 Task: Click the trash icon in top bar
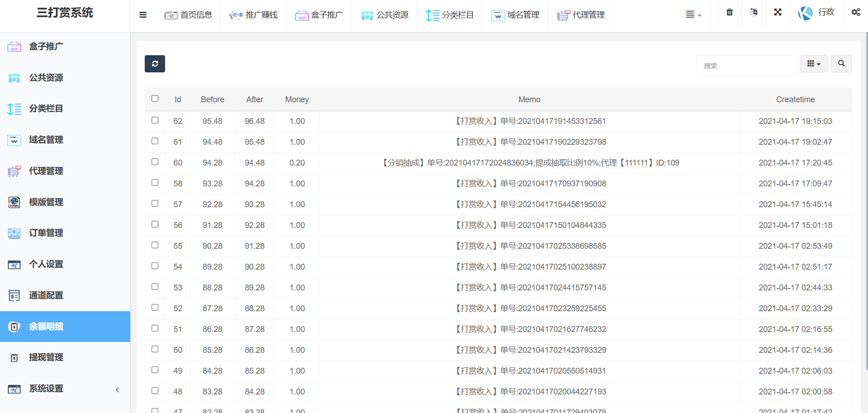[x=729, y=12]
